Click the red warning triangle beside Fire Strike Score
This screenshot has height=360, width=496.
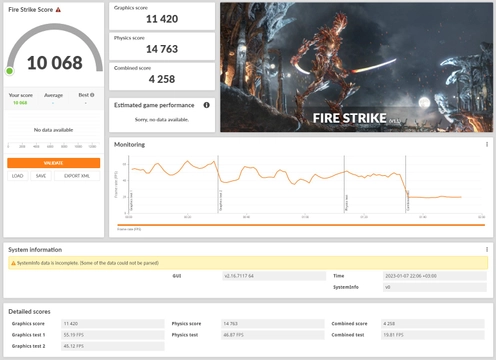click(58, 10)
